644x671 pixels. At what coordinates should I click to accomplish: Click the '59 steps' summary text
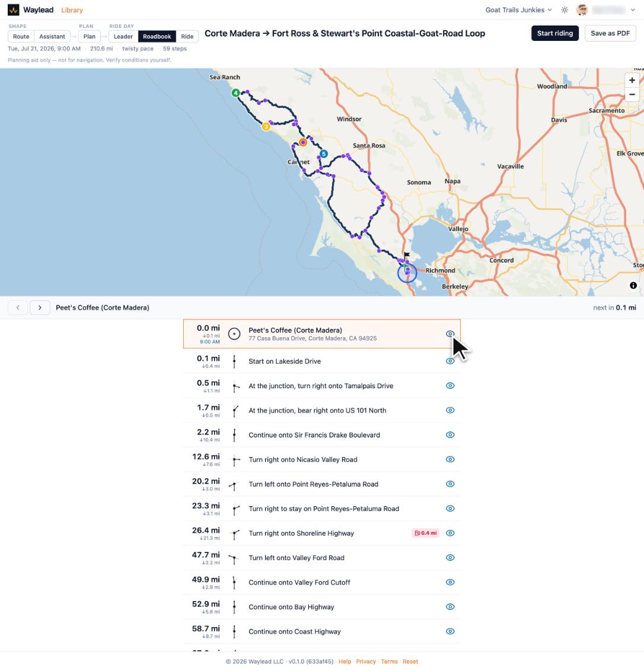175,49
